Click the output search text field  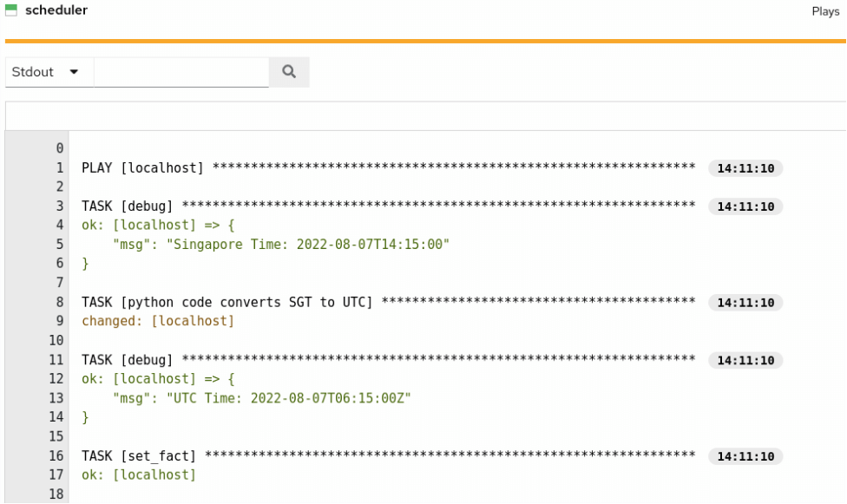181,73
